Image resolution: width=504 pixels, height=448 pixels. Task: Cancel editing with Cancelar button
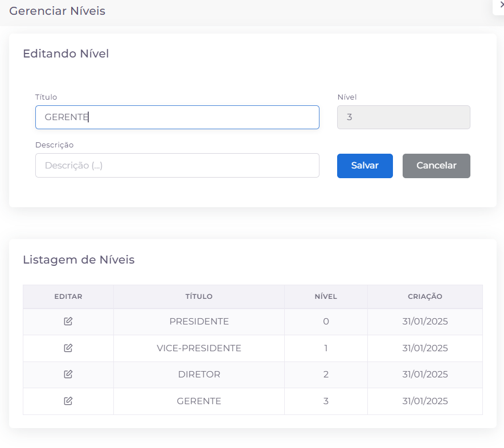pos(436,166)
